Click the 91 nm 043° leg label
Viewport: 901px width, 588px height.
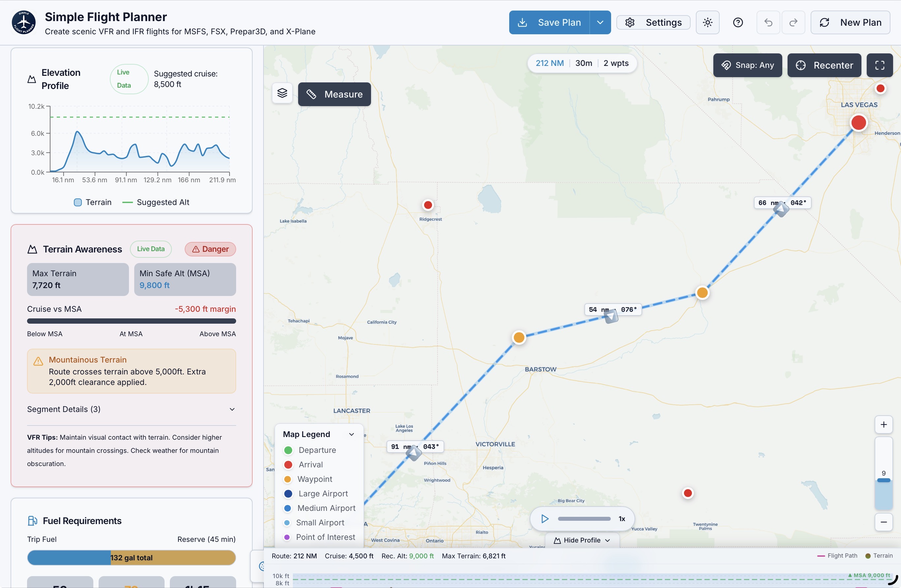(x=415, y=447)
